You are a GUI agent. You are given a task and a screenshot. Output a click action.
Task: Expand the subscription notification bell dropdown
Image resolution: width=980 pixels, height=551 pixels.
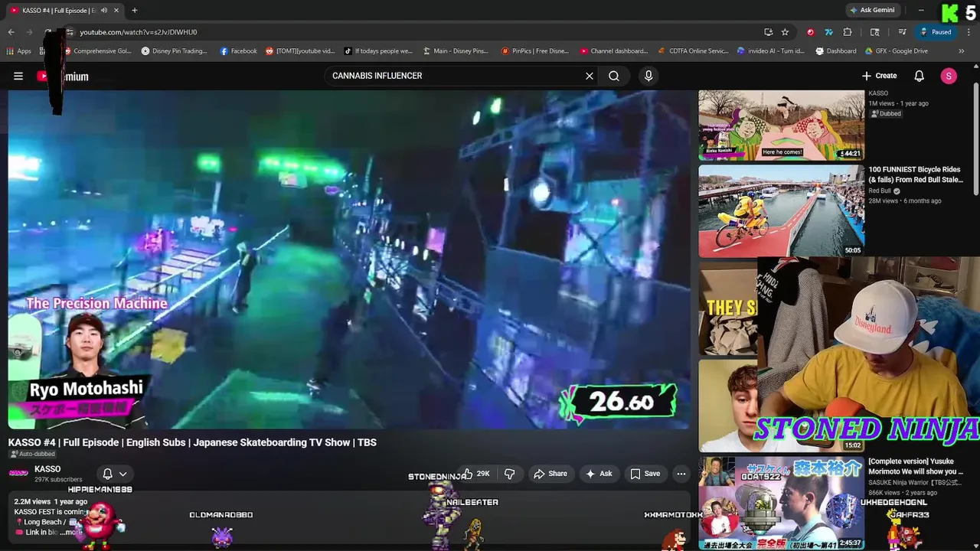pyautogui.click(x=115, y=474)
